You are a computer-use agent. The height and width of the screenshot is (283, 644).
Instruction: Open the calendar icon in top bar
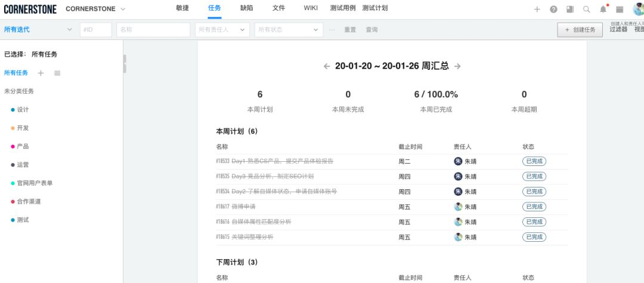620,9
